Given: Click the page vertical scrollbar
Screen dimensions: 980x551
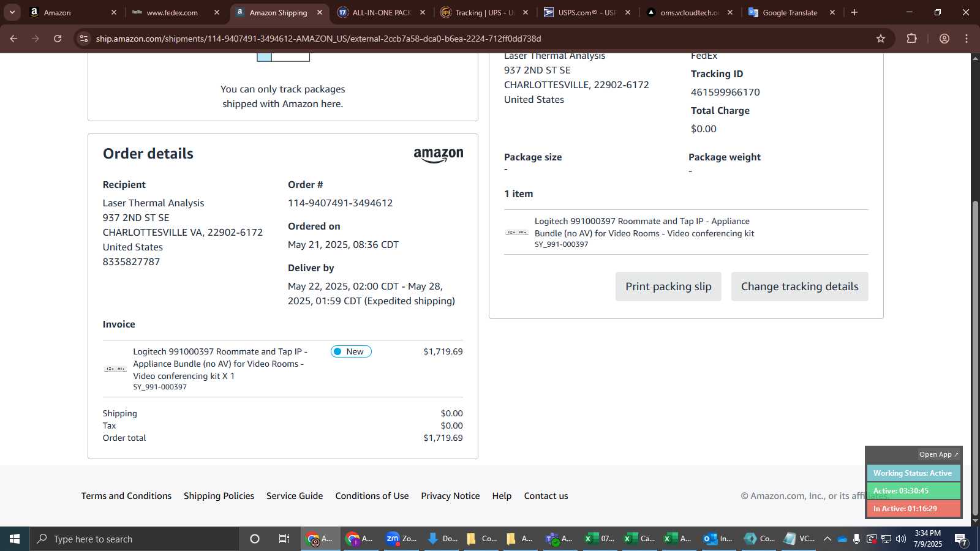Looking at the screenshot, I should pyautogui.click(x=976, y=358).
